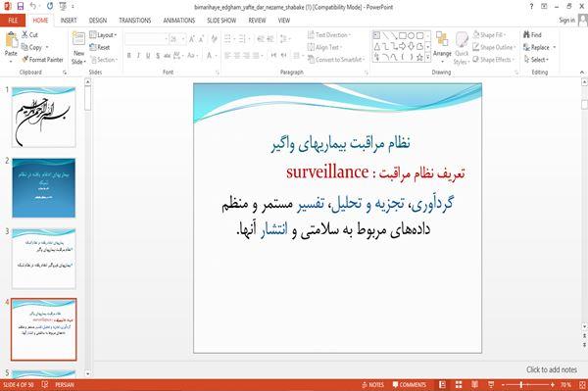Open the Layout dropdown

tap(103, 35)
